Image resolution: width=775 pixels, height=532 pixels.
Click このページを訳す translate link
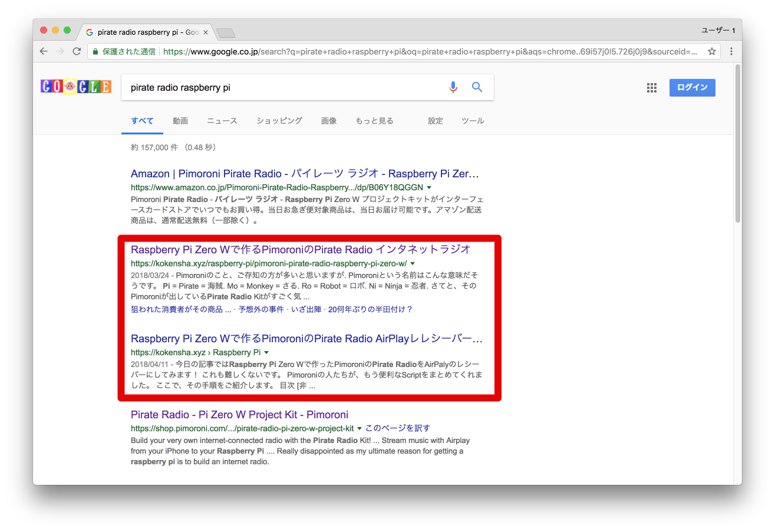398,428
